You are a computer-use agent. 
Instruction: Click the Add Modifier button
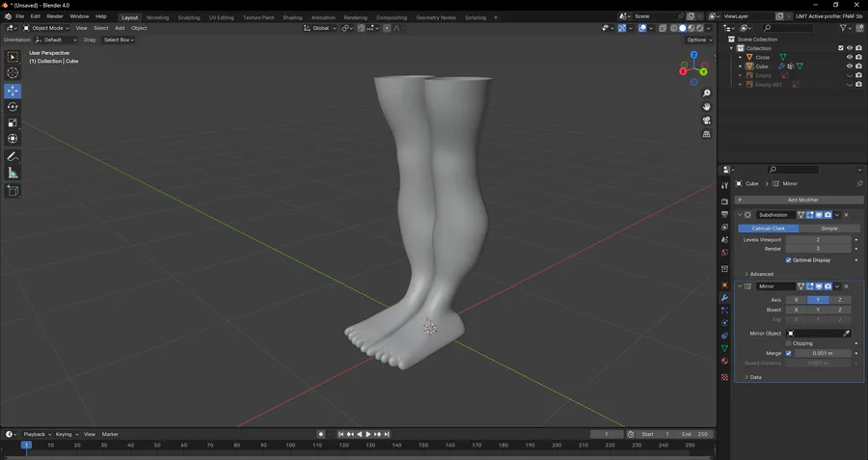(802, 200)
